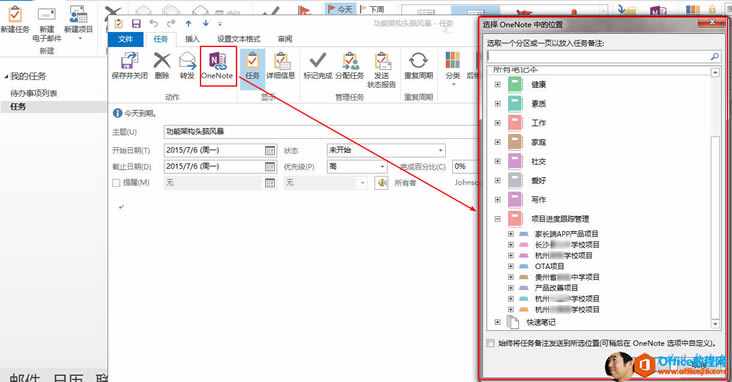This screenshot has width=732, height=382.
Task: Click the search magnifier in OneNote dialog
Action: click(x=714, y=57)
